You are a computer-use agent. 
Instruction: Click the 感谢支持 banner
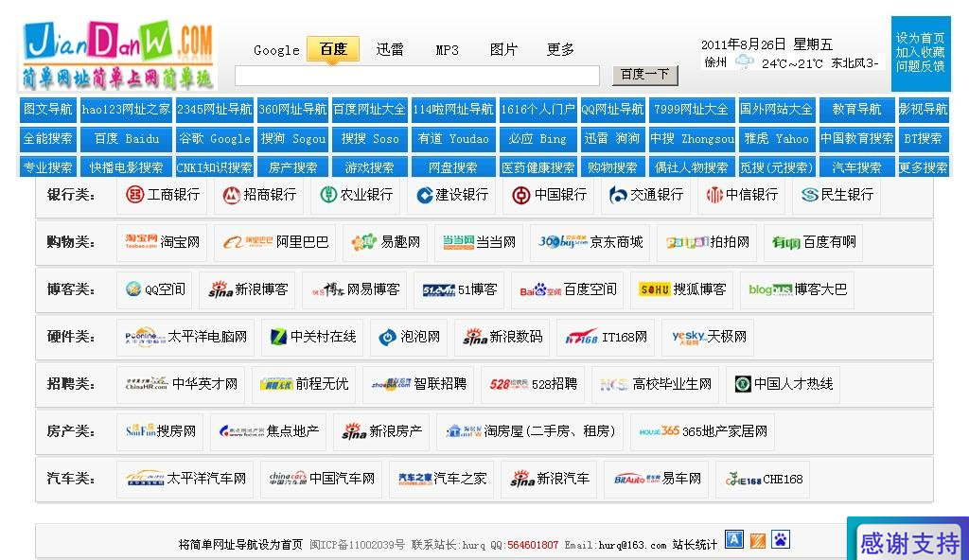coord(908,539)
